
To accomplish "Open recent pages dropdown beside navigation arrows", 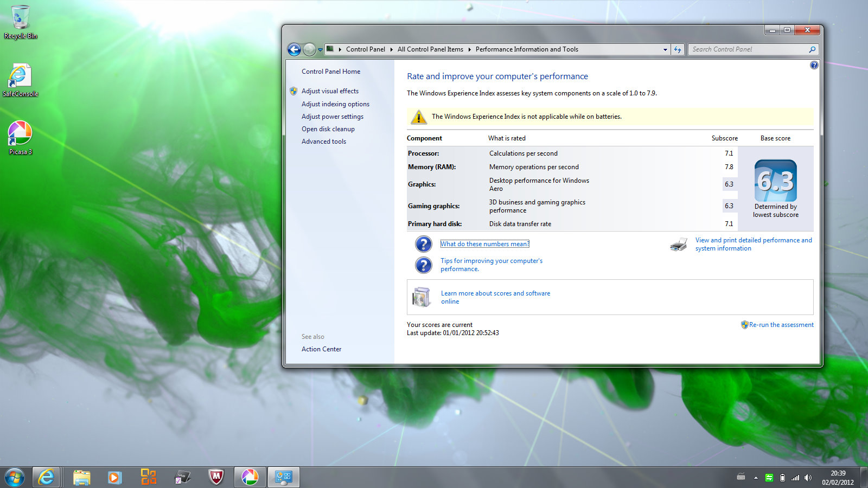I will click(320, 50).
